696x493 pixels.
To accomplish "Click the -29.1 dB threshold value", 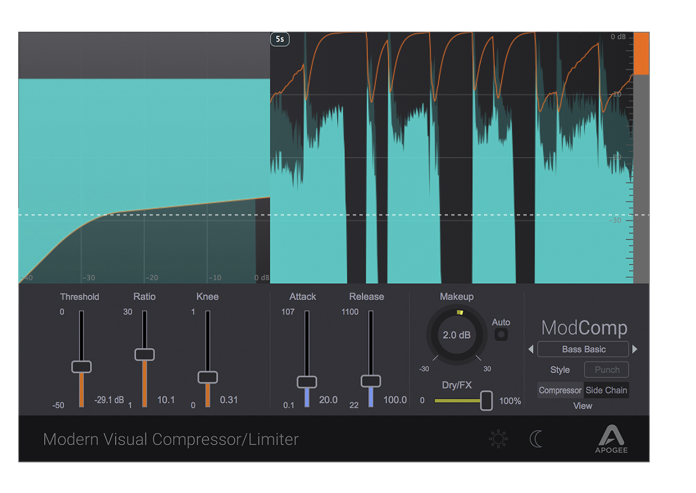I will tap(109, 400).
